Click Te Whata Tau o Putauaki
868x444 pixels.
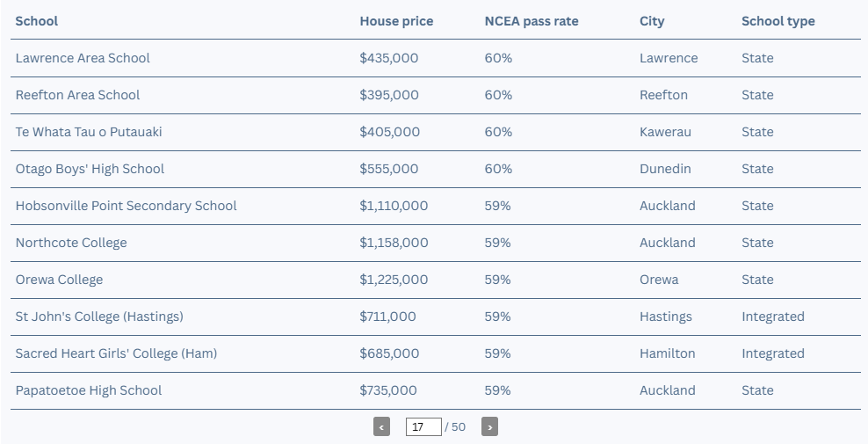pos(89,132)
